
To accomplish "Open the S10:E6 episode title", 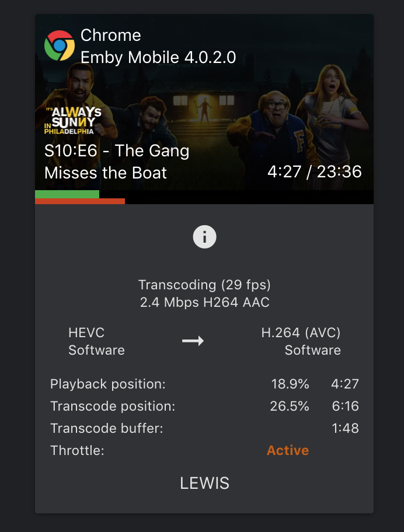I will [117, 162].
